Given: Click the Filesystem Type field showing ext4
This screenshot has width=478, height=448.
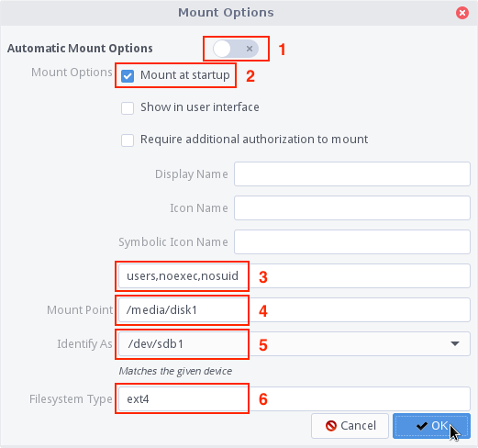Looking at the screenshot, I should pos(295,398).
